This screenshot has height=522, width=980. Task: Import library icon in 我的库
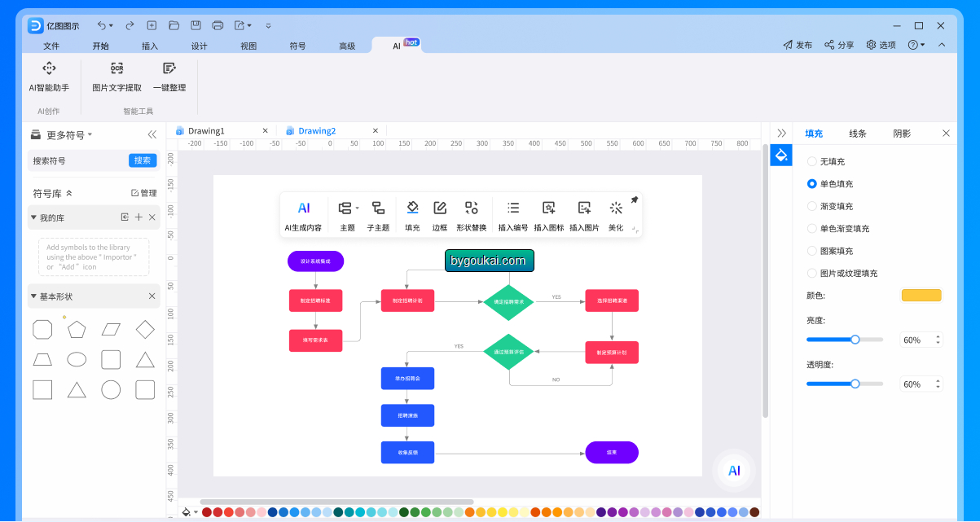(x=125, y=217)
